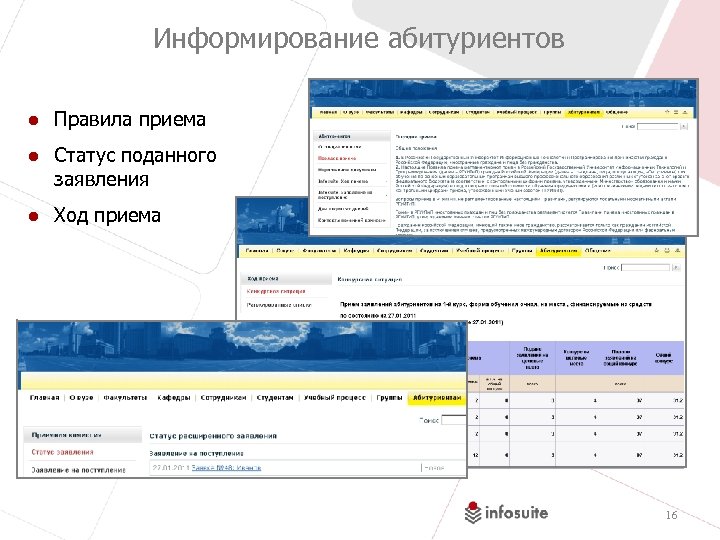Open Группы in the front status window
This screenshot has width=720, height=540.
tap(389, 398)
